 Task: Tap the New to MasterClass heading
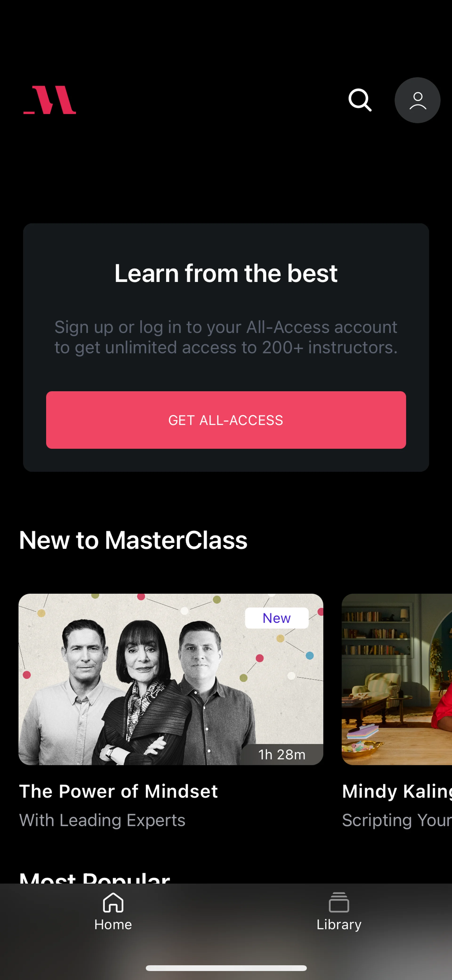133,540
